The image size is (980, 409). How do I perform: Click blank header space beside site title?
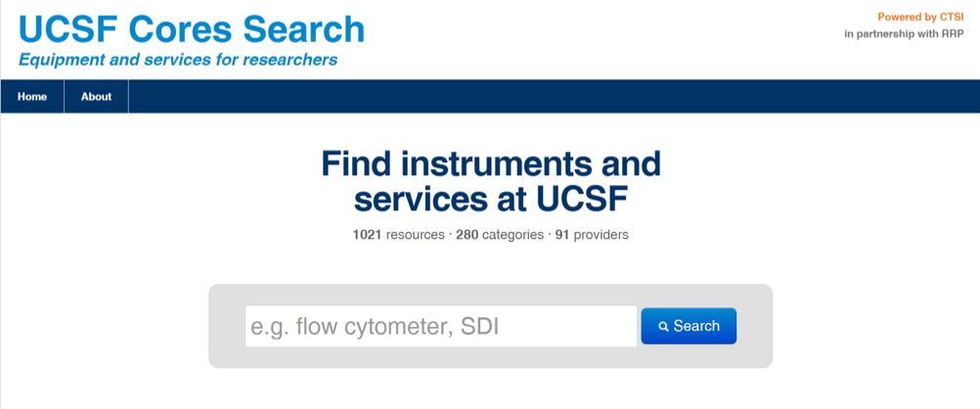coord(594,37)
